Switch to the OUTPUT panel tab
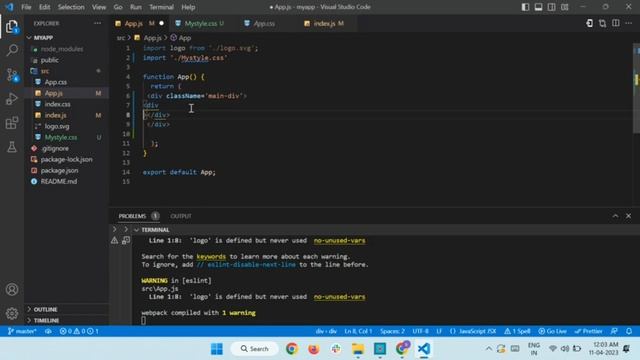This screenshot has width=640, height=360. tap(180, 216)
